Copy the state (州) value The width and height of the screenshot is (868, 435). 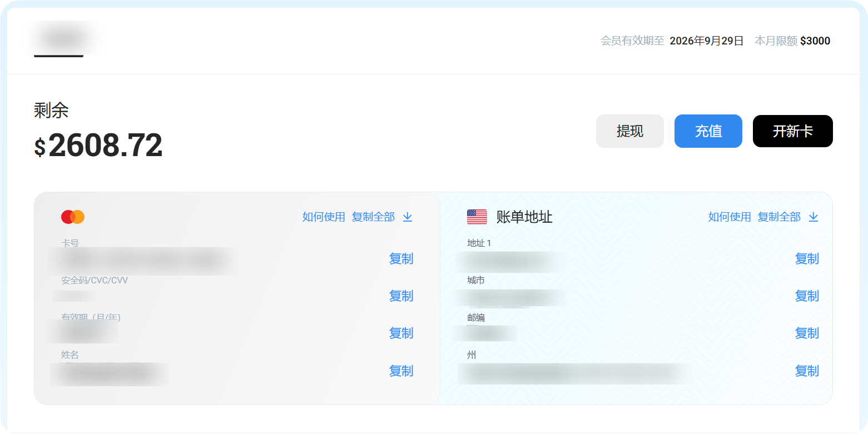point(807,371)
